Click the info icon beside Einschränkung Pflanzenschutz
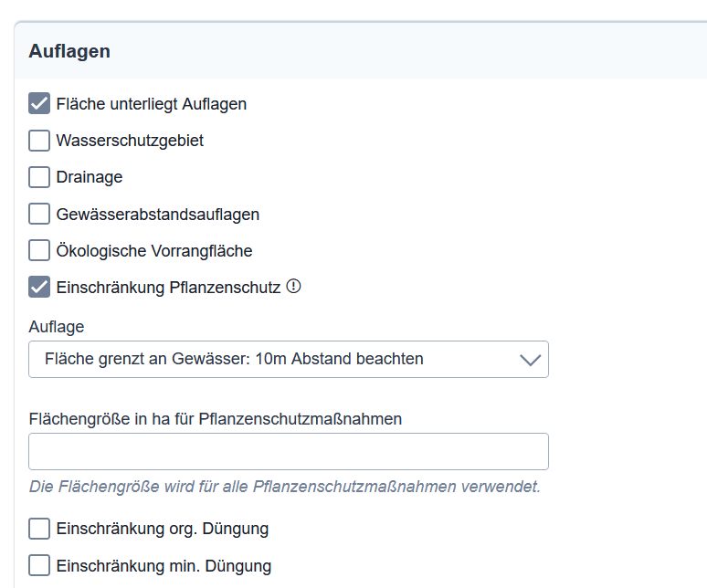Image resolution: width=707 pixels, height=588 pixels. tap(293, 286)
